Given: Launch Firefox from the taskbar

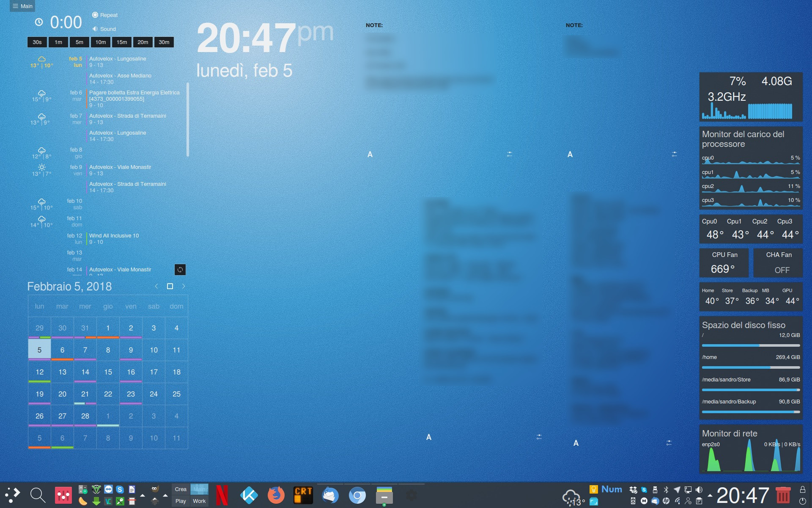Looking at the screenshot, I should (276, 495).
